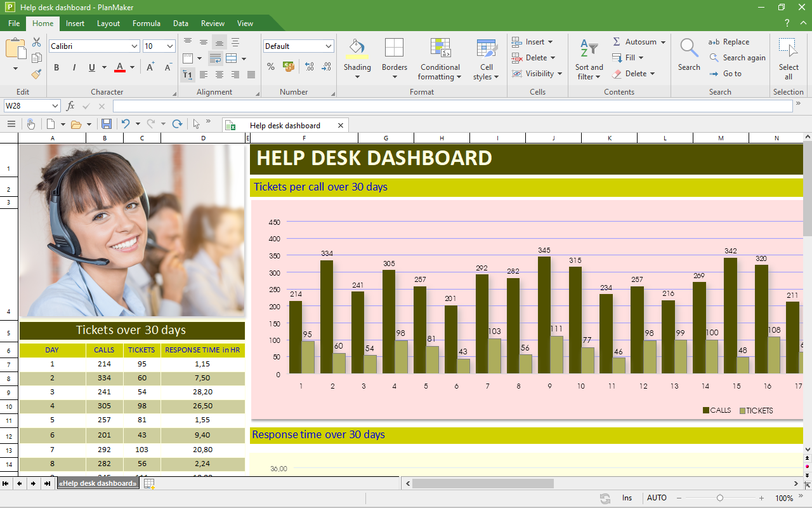Align cell content to top
This screenshot has width=812, height=508.
pyautogui.click(x=188, y=42)
